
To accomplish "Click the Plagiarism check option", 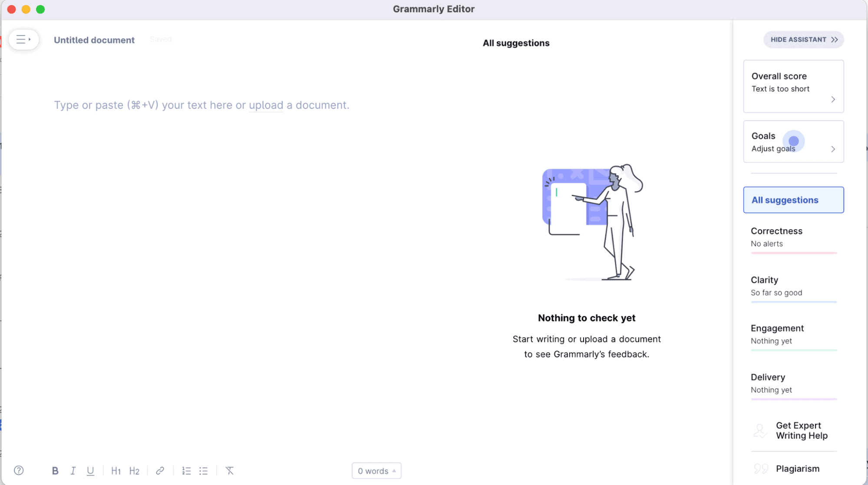I will point(798,469).
